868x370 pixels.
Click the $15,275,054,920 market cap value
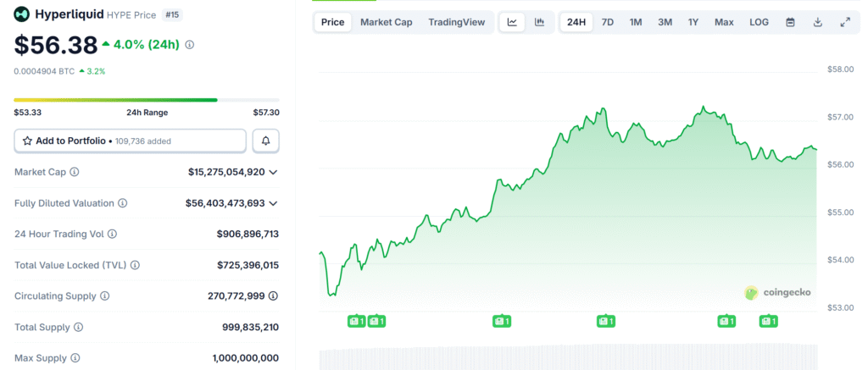click(226, 172)
